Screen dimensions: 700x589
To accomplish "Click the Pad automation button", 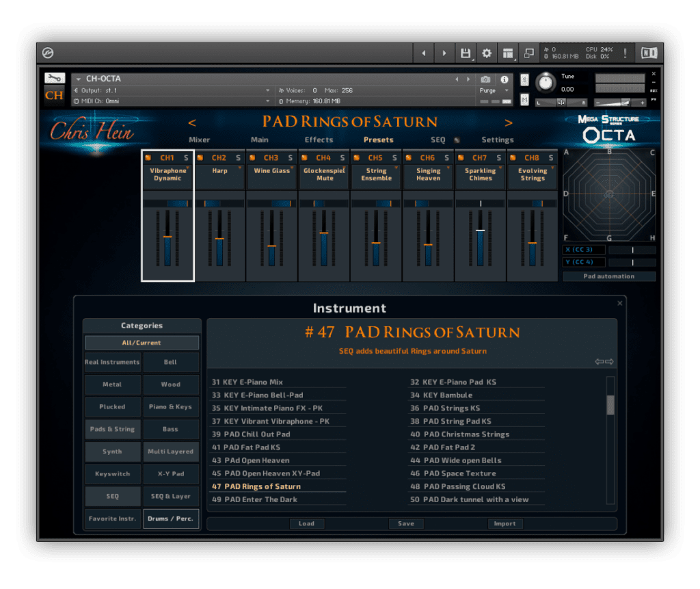I will click(x=609, y=276).
